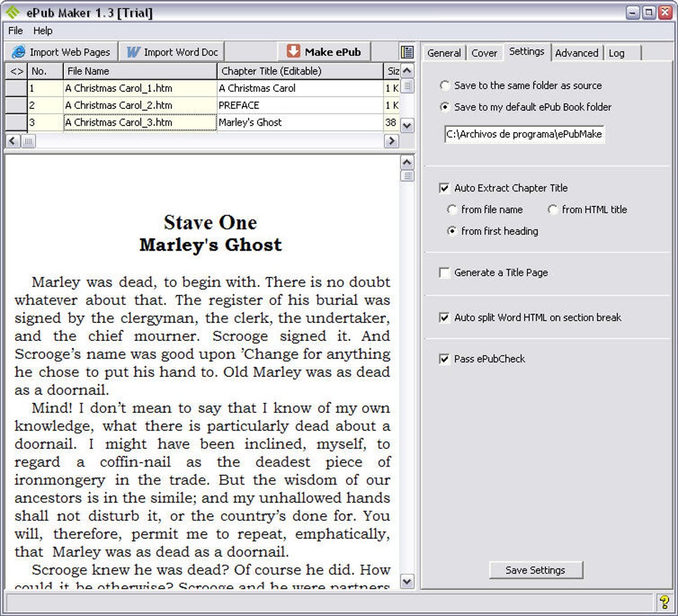
Task: Click the default ePub folder path field
Action: pyautogui.click(x=524, y=134)
